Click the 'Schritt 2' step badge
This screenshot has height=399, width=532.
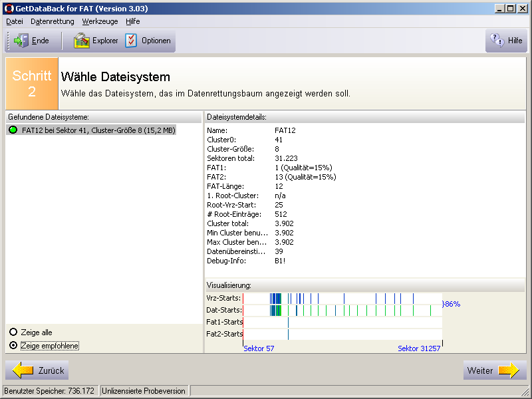pyautogui.click(x=32, y=84)
